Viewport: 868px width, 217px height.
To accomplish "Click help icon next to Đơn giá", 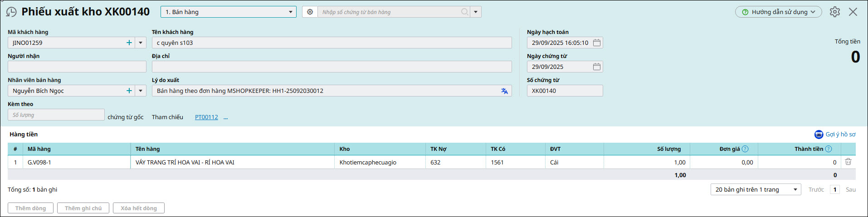I will pos(745,149).
